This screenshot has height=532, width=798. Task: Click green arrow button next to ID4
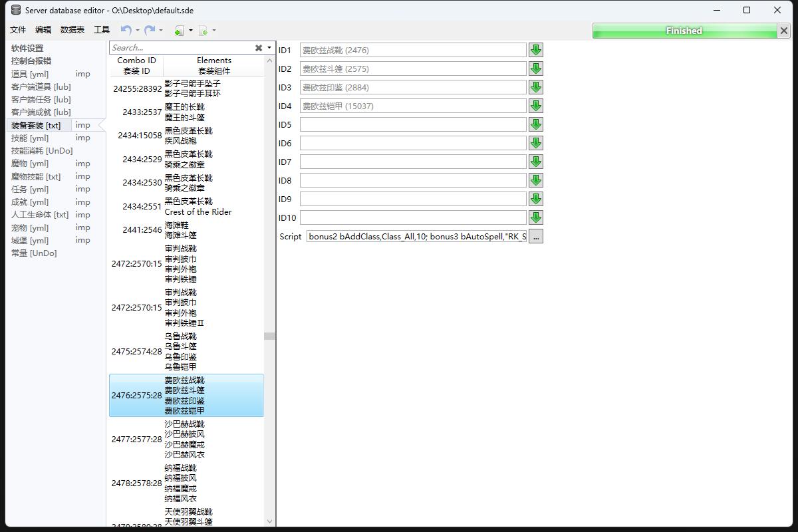[x=535, y=106]
